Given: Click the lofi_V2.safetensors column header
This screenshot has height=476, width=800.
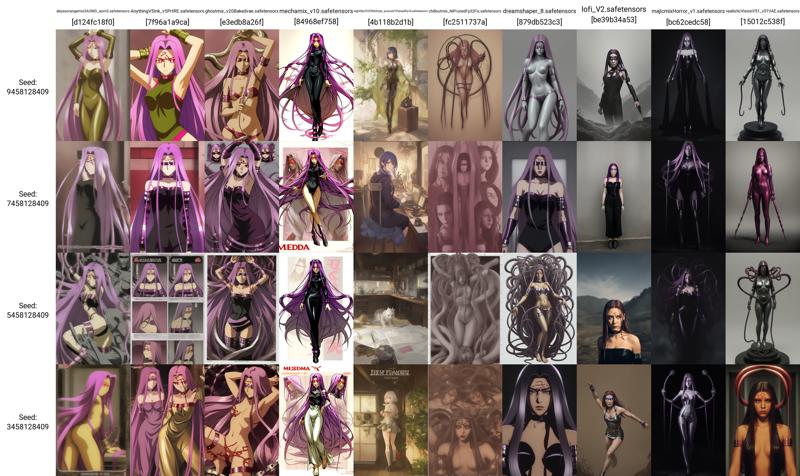Looking at the screenshot, I should click(x=614, y=9).
